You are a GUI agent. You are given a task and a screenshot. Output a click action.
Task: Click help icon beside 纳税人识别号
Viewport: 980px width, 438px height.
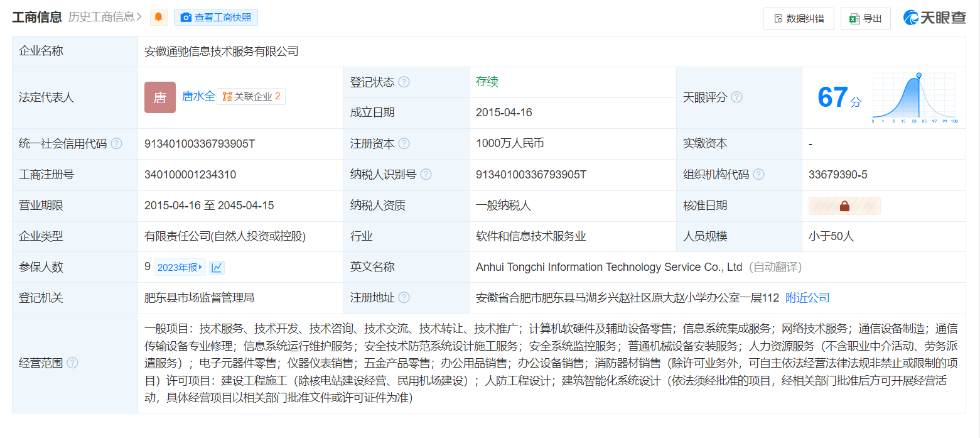pyautogui.click(x=426, y=174)
